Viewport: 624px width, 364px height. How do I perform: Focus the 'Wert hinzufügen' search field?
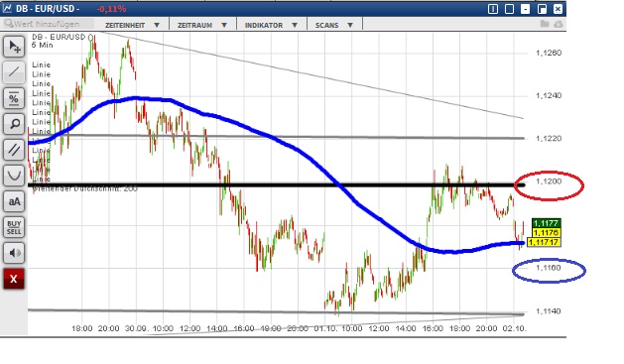click(x=48, y=24)
